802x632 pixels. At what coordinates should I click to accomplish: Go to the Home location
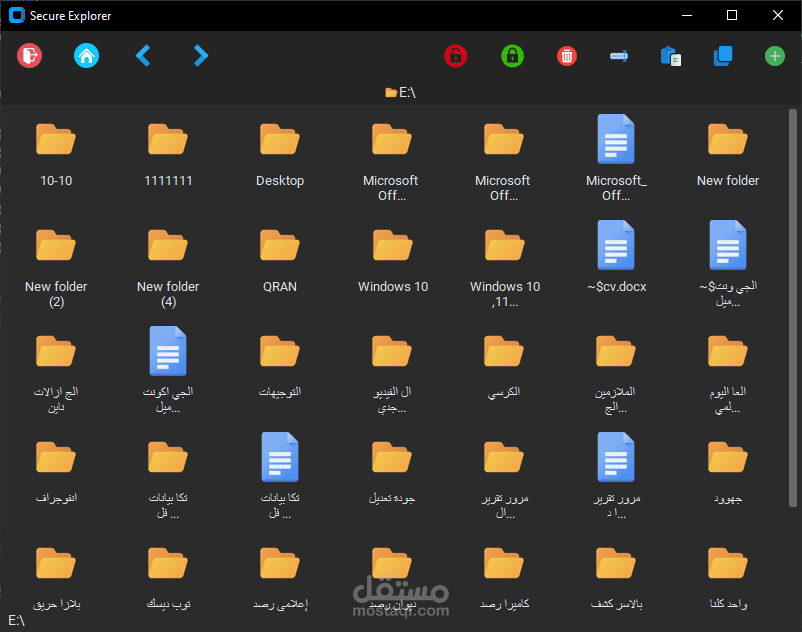tap(86, 56)
